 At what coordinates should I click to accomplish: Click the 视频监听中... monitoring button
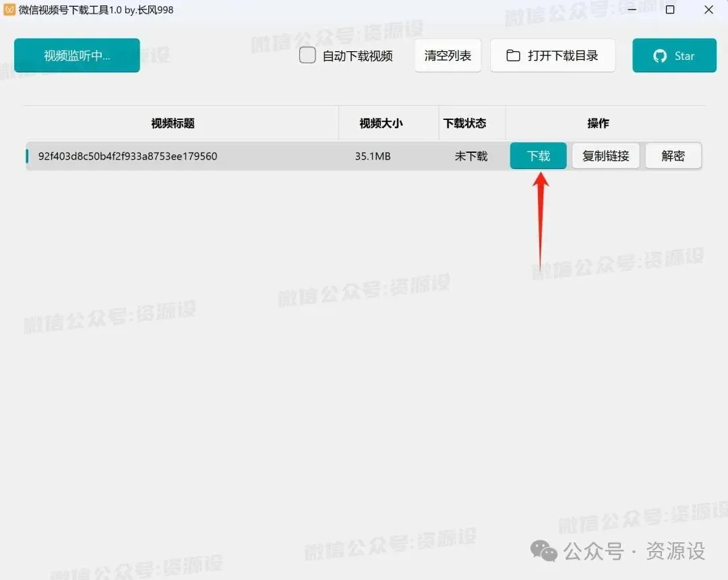click(77, 56)
